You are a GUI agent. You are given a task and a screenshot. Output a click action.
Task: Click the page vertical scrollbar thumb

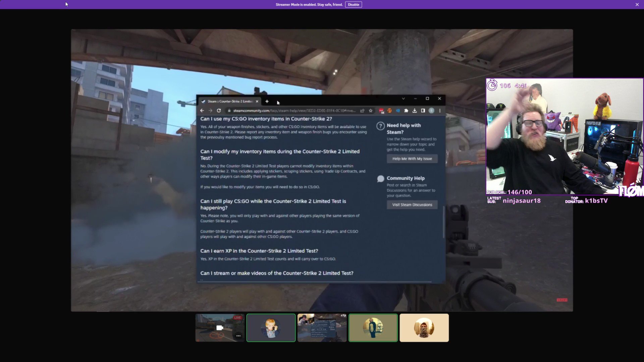pyautogui.click(x=444, y=222)
